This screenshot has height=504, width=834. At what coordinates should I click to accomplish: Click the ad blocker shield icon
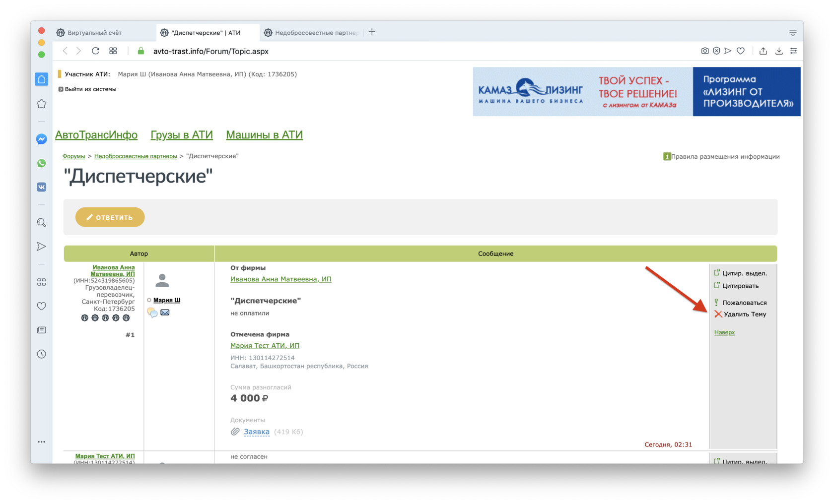click(x=716, y=51)
